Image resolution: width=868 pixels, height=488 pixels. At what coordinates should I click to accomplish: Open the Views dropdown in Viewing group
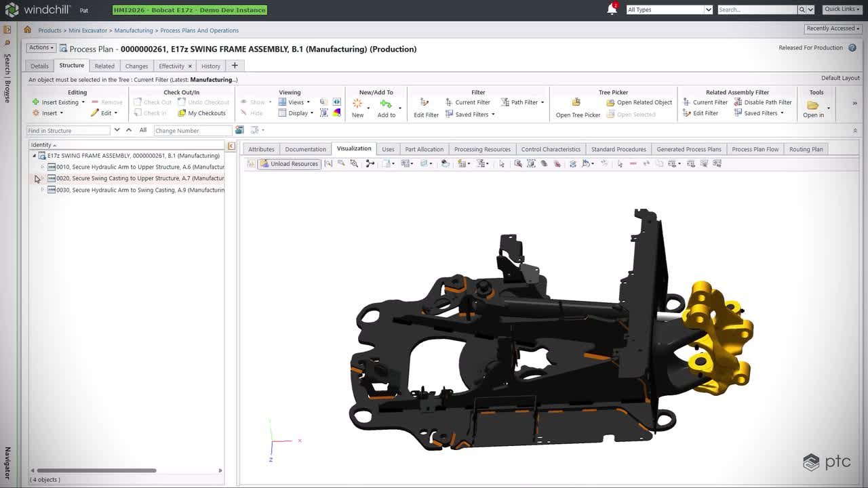(294, 102)
